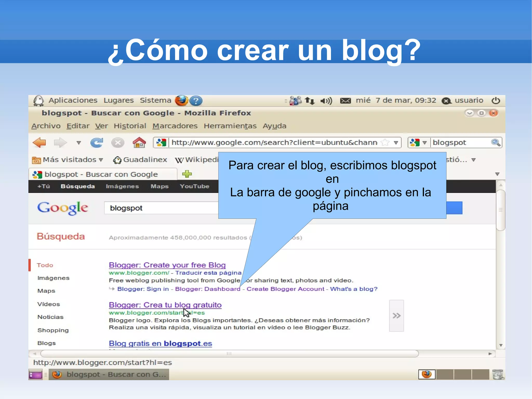Image resolution: width=532 pixels, height=399 pixels.
Task: Open the Historial menu
Action: point(130,126)
